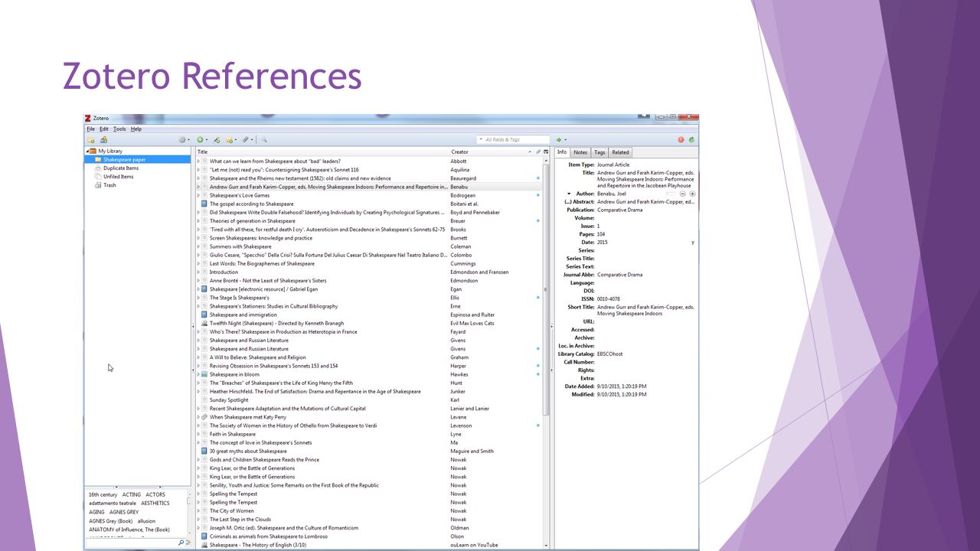Open the Actions gear menu
The image size is (980, 551).
pyautogui.click(x=183, y=140)
